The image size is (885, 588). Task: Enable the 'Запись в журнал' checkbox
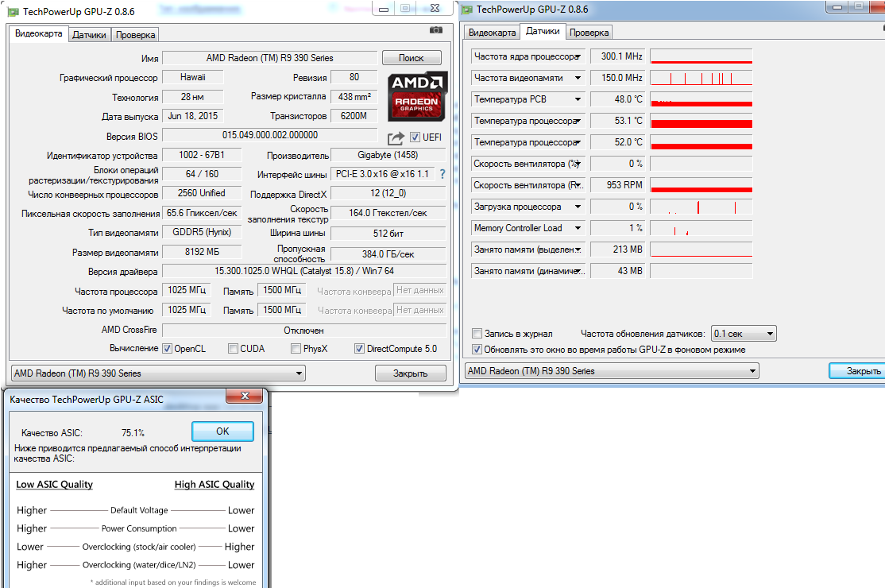click(477, 334)
